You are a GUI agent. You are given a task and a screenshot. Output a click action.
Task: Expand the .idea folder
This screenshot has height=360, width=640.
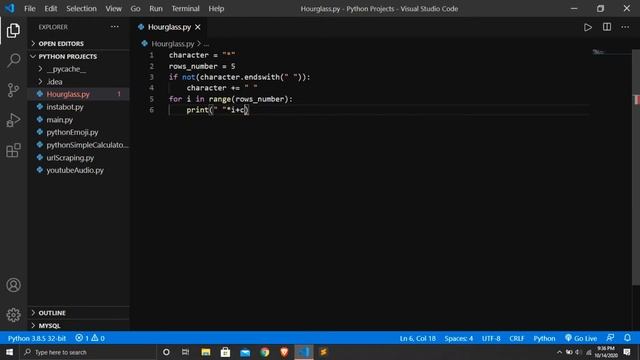click(79, 82)
